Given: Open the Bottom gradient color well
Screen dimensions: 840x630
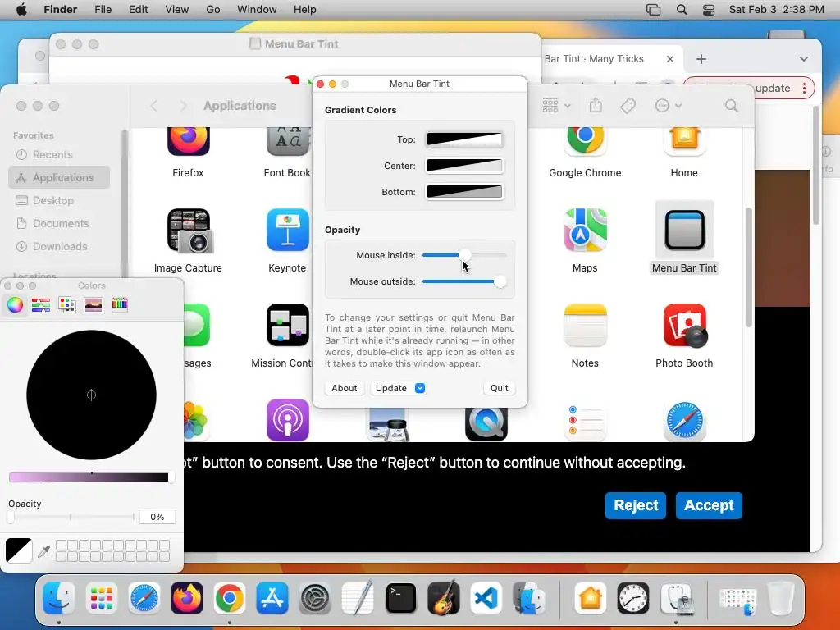Looking at the screenshot, I should (464, 192).
